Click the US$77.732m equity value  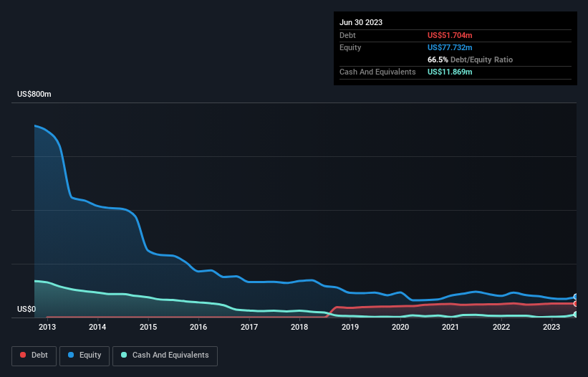tap(450, 47)
